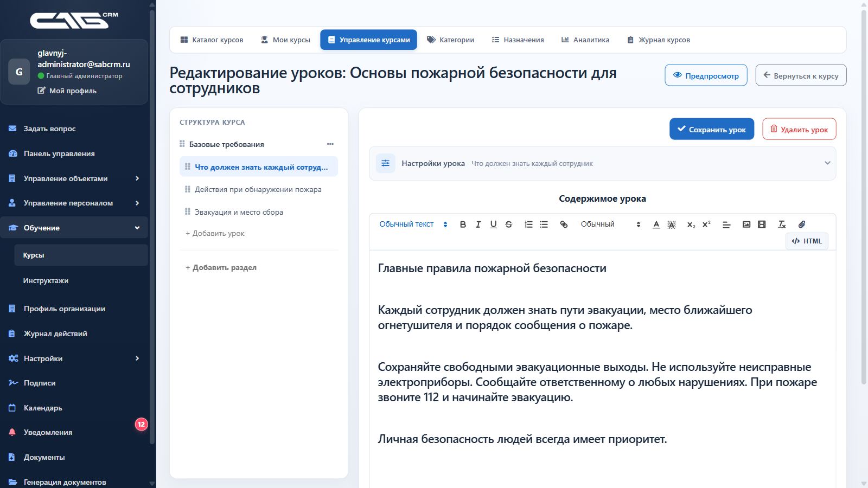This screenshot has height=488, width=868.
Task: Apply superscript formatting
Action: click(x=706, y=224)
